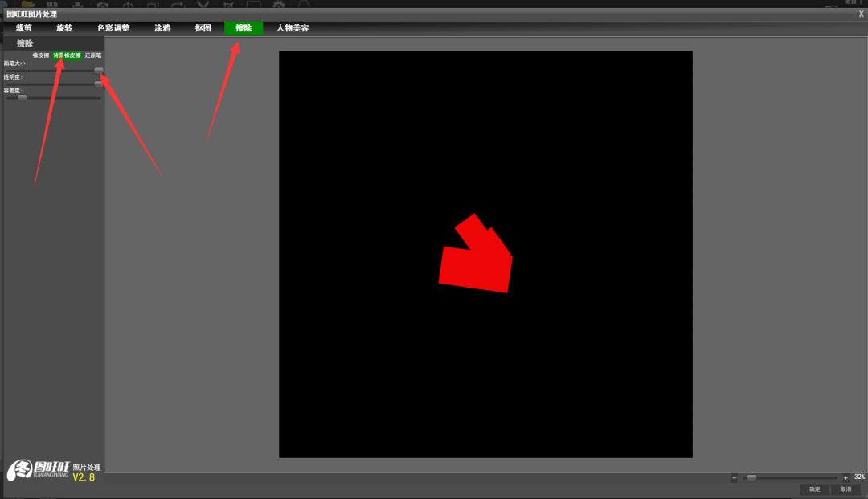Click the zoom slider handle
The width and height of the screenshot is (868, 499).
(751, 477)
